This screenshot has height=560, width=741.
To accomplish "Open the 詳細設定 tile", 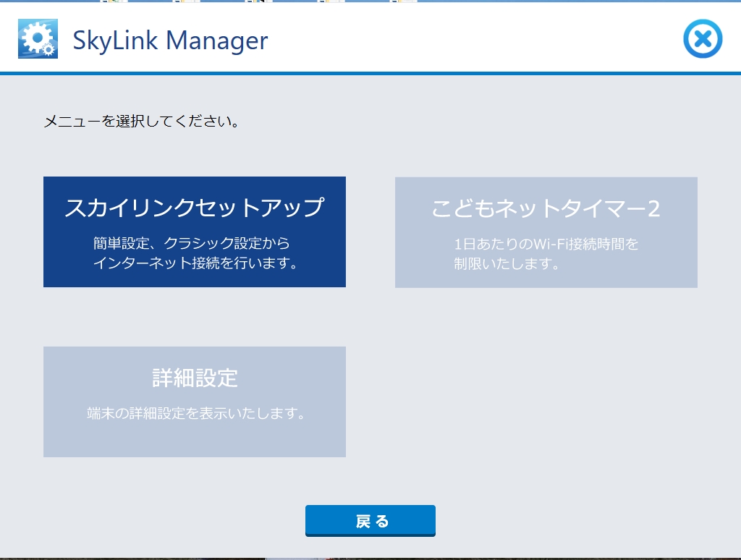I will pyautogui.click(x=194, y=402).
